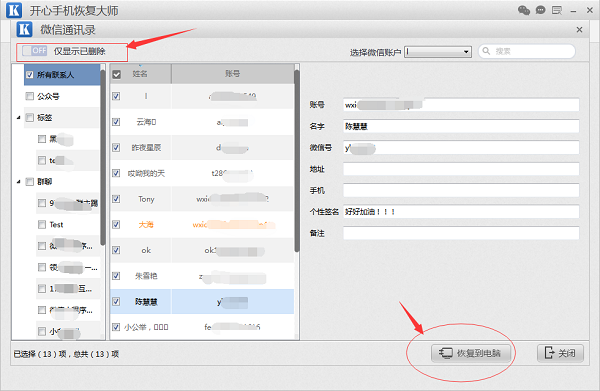
Task: Click the WeChat icon in title bar
Action: (523, 10)
